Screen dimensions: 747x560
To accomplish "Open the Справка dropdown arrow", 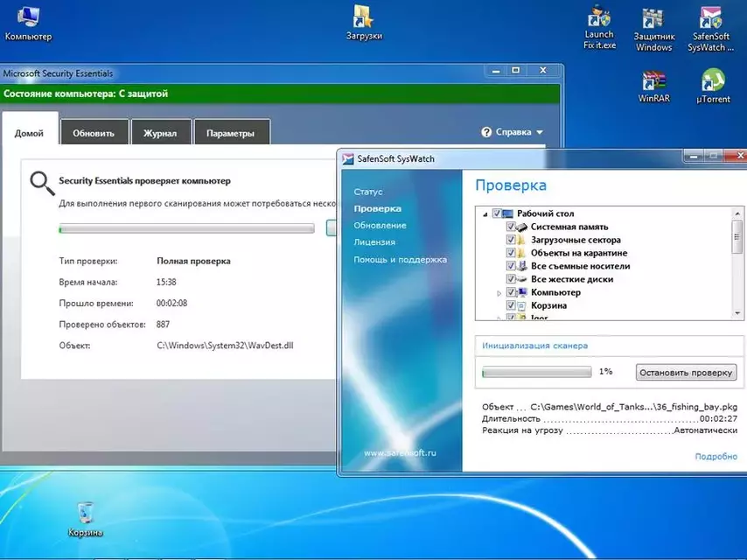I will (540, 132).
